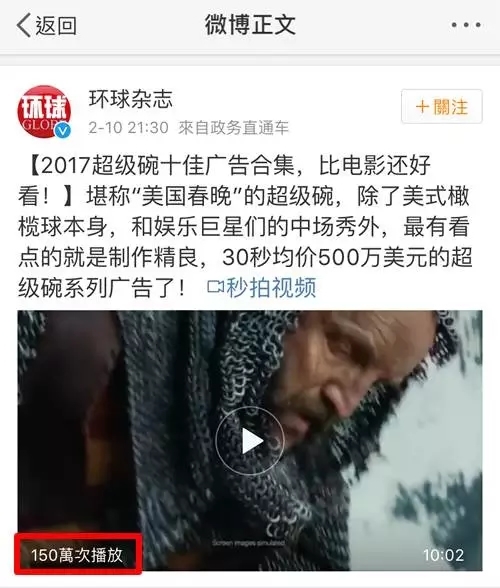Click the 來自政务直通车 source link
The height and width of the screenshot is (588, 500).
pos(233,128)
